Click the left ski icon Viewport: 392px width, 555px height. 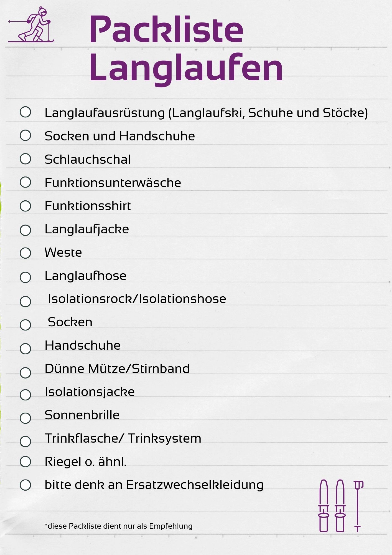324,506
